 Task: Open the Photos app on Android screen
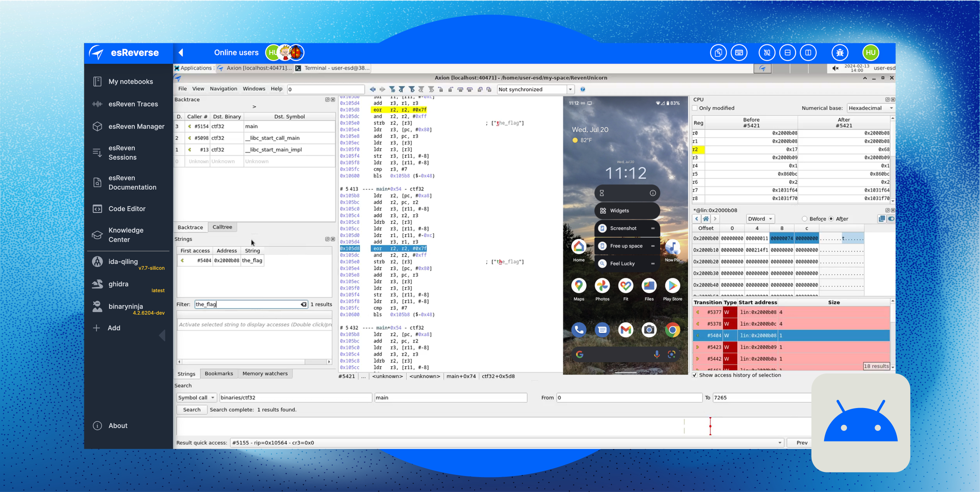(602, 286)
